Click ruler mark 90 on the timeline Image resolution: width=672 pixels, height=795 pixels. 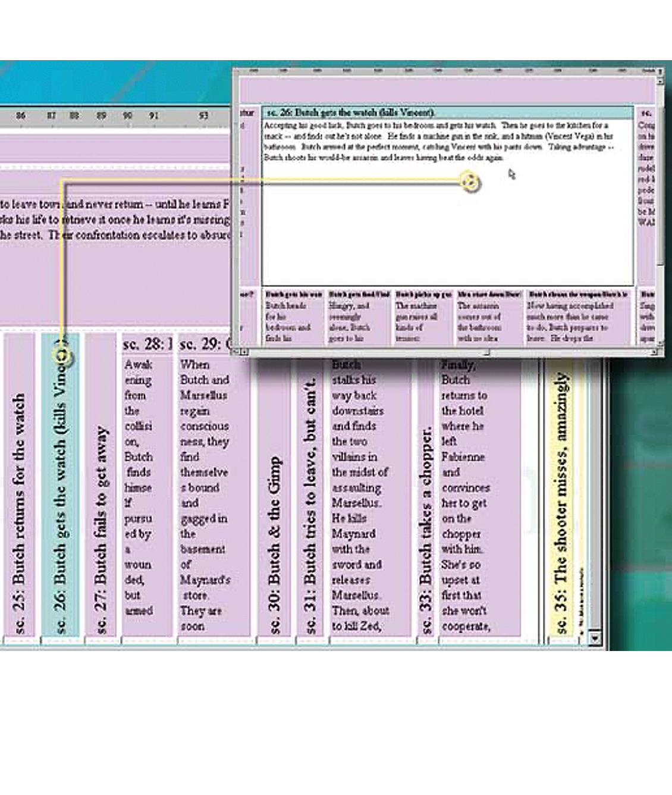coord(127,115)
